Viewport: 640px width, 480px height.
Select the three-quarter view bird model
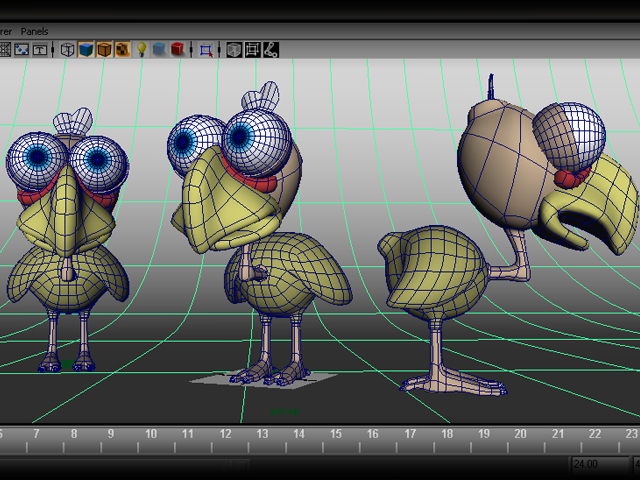pos(260,234)
